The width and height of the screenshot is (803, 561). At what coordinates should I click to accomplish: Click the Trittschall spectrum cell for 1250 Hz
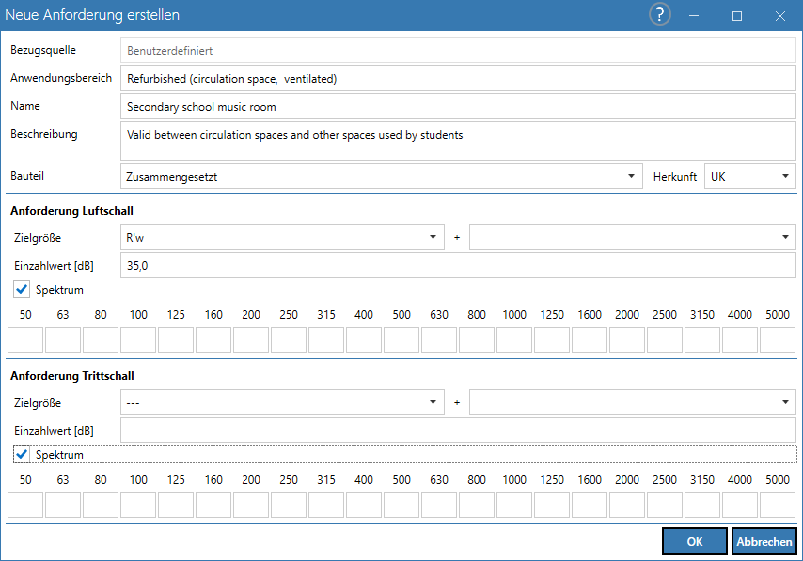tap(552, 505)
